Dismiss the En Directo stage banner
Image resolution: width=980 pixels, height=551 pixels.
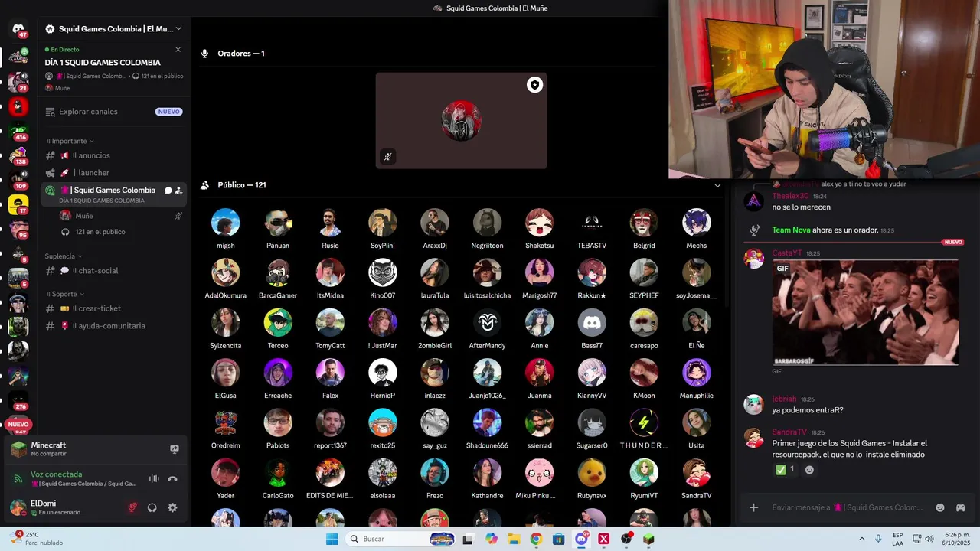tap(178, 50)
